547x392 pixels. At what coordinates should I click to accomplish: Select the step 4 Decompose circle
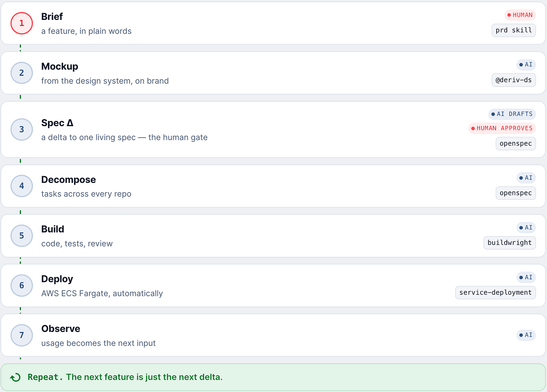(22, 186)
